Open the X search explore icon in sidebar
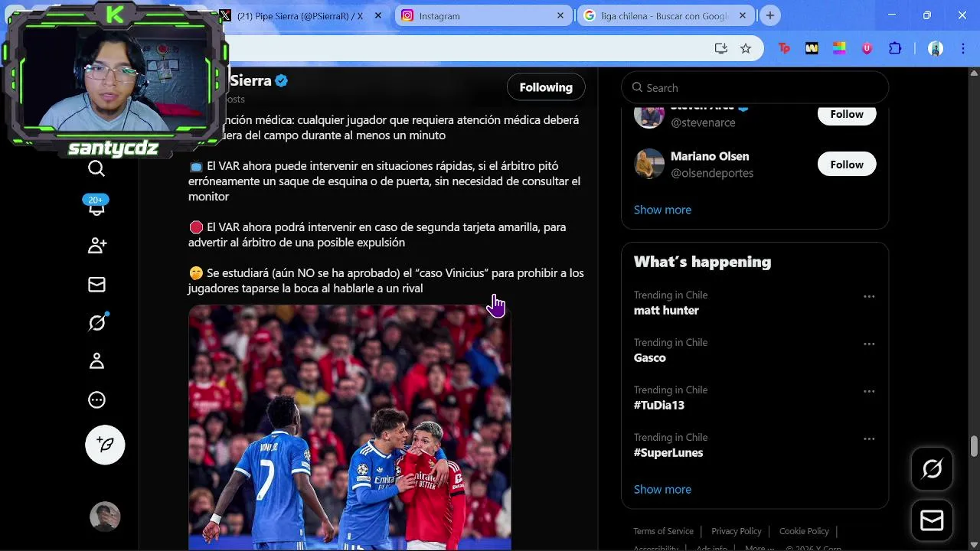 point(96,168)
